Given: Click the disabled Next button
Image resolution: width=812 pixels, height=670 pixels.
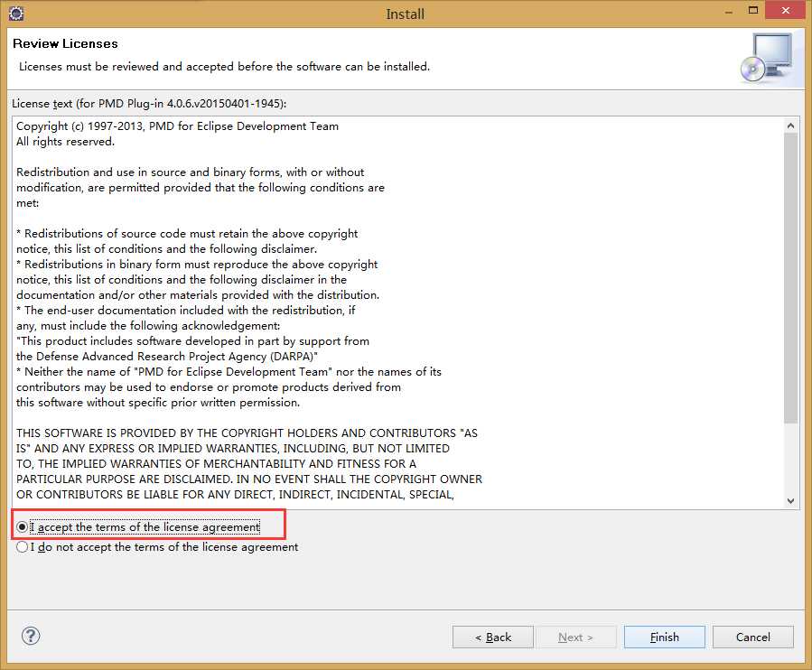Looking at the screenshot, I should (576, 637).
